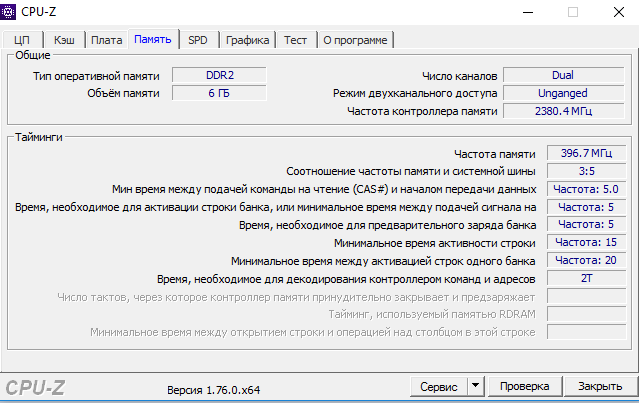This screenshot has width=639, height=403.
Task: Click the Версия 1.76.0.x64 text
Action: coord(214,390)
